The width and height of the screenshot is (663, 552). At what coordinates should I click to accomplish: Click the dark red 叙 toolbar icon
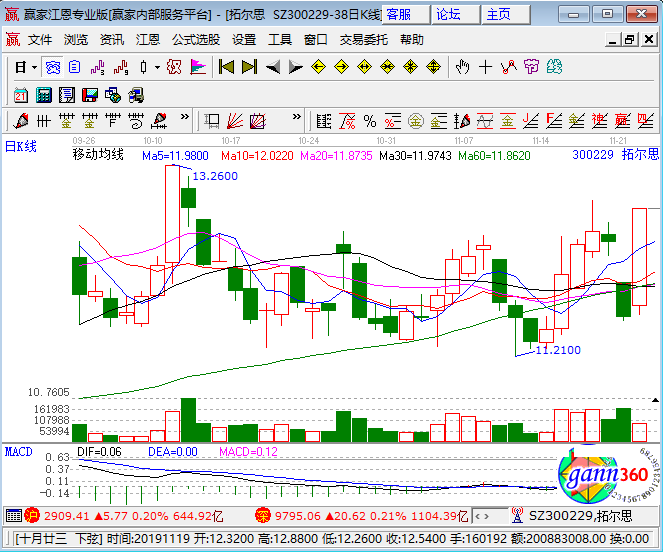pyautogui.click(x=174, y=67)
